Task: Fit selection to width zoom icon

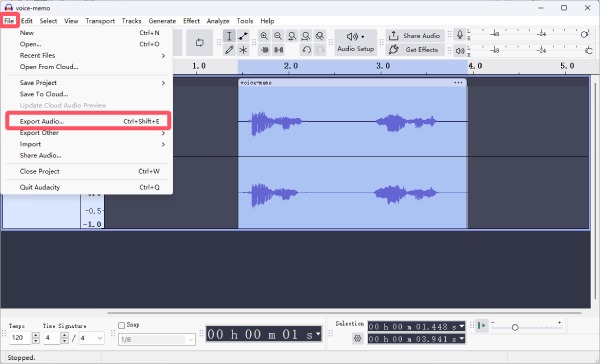Action: [x=292, y=36]
